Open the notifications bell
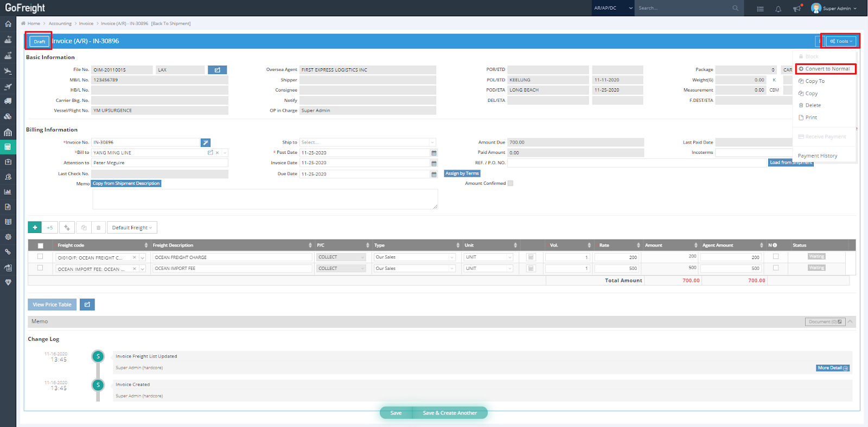 click(x=778, y=9)
